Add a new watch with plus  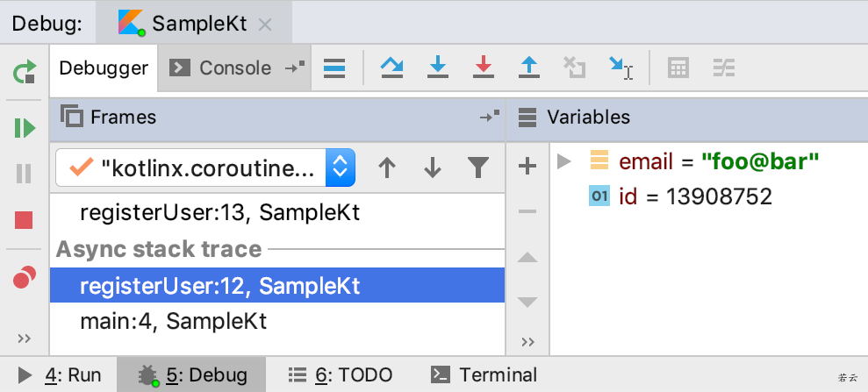point(527,166)
